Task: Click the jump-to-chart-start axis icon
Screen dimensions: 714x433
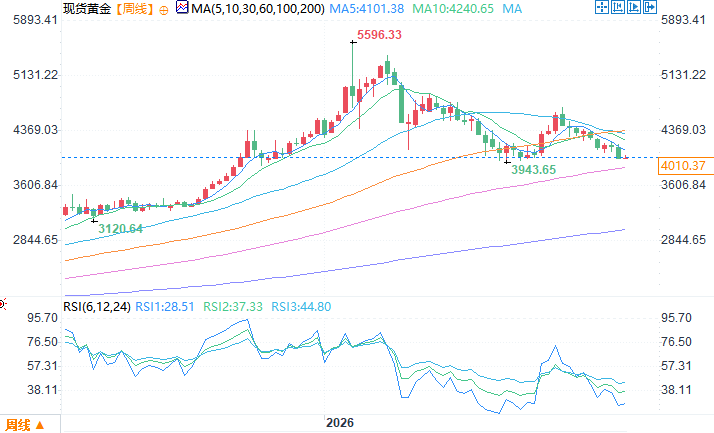Action: click(618, 7)
